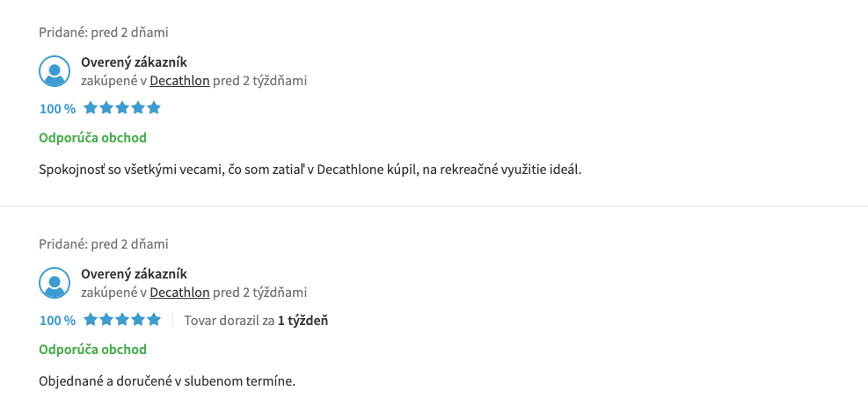Click 'Overený zákazník' name in the 'Objednané' review
This screenshot has width=868, height=405.
pos(134,274)
